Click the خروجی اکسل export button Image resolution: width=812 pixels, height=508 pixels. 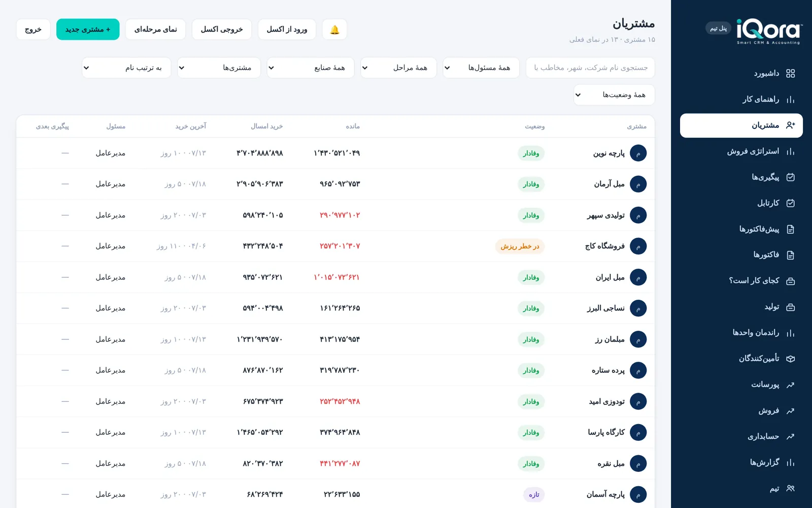click(222, 29)
